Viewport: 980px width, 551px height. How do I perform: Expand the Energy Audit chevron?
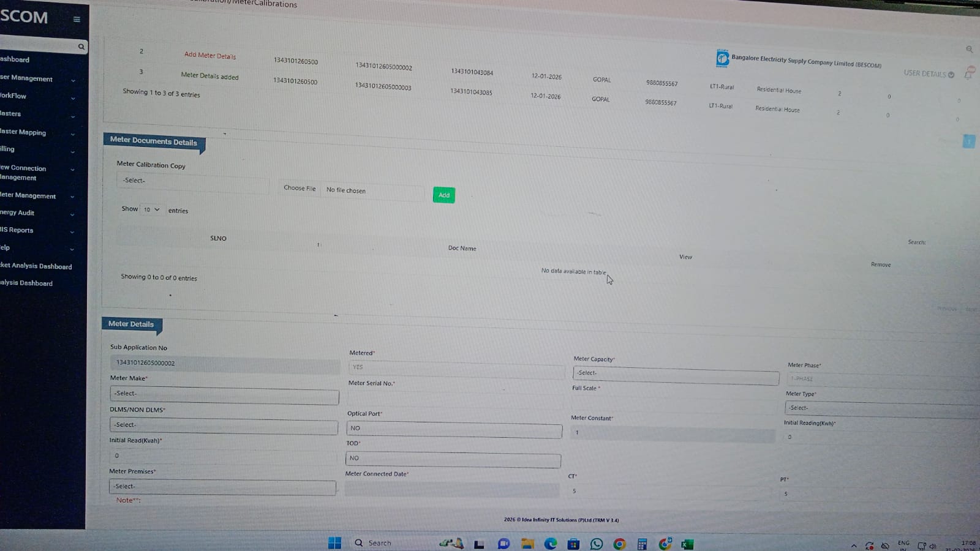coord(72,214)
